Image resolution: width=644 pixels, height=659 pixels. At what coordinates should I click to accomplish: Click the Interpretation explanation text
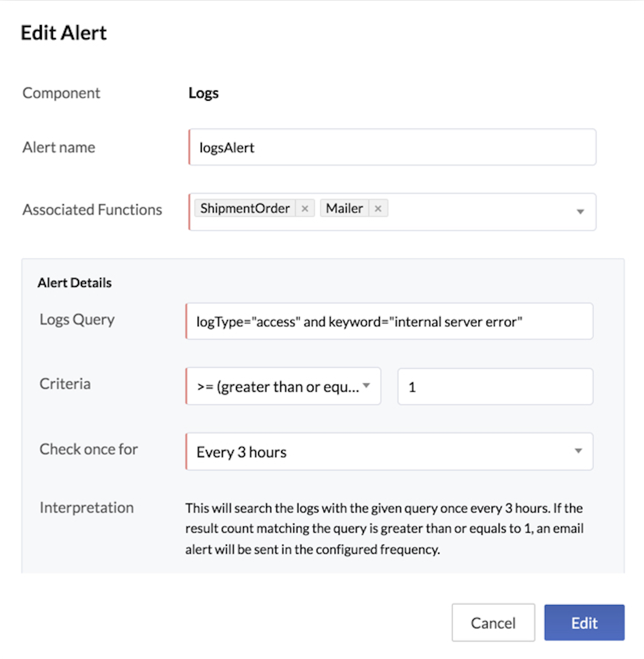coord(384,528)
